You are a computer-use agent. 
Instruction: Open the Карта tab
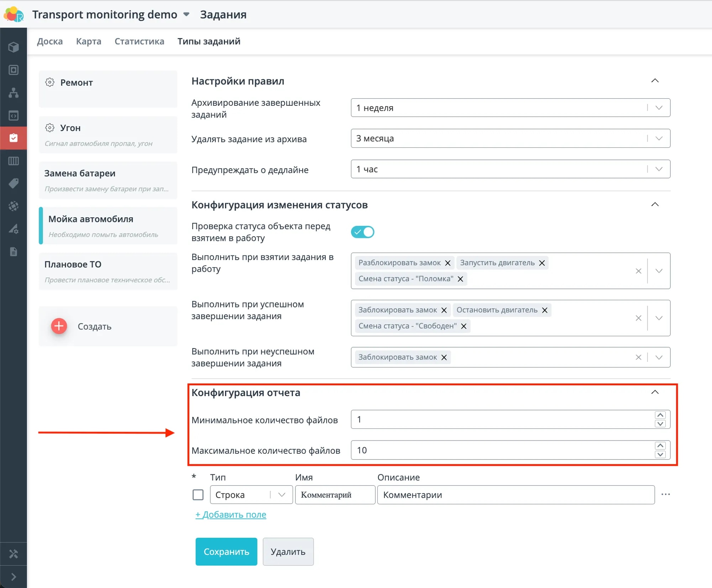click(x=89, y=41)
